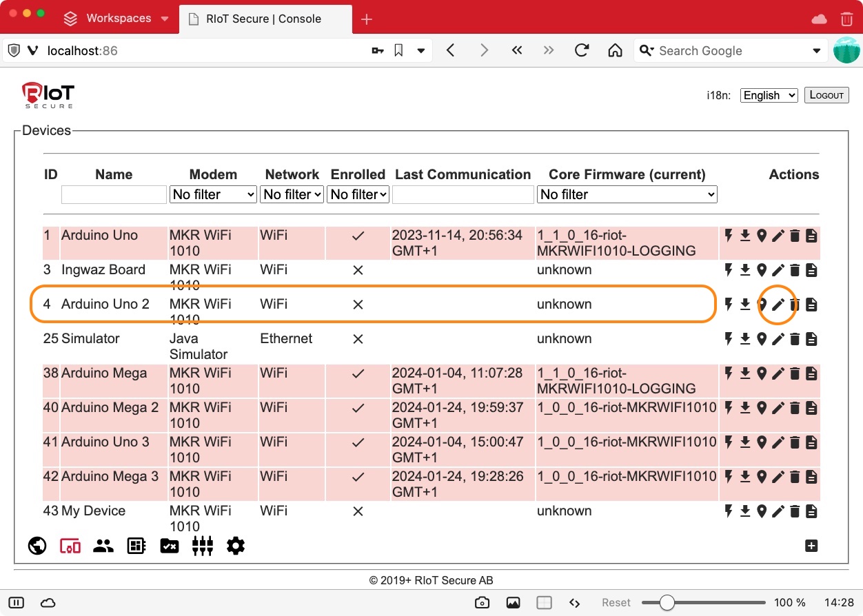Click the delete trash icon for Simulator
The height and width of the screenshot is (616, 863).
[x=795, y=339]
